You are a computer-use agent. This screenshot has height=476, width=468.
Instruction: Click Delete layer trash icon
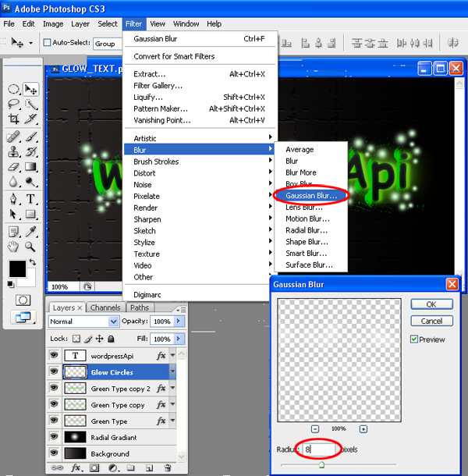pos(168,467)
